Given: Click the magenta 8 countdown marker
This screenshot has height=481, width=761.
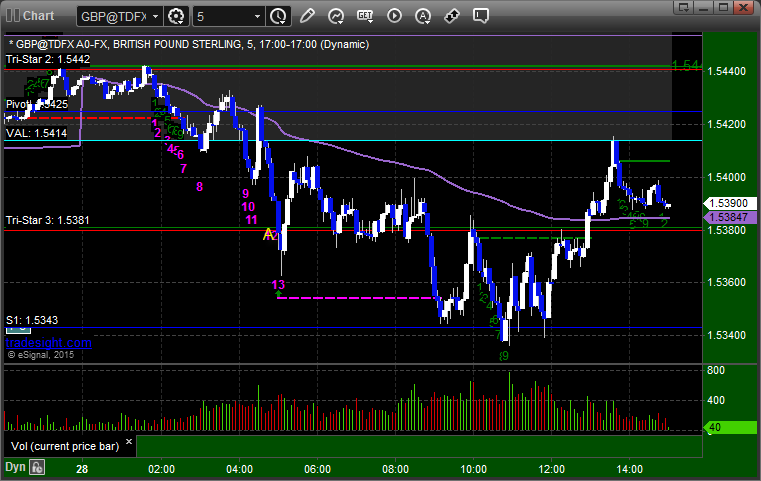Looking at the screenshot, I should (x=199, y=186).
